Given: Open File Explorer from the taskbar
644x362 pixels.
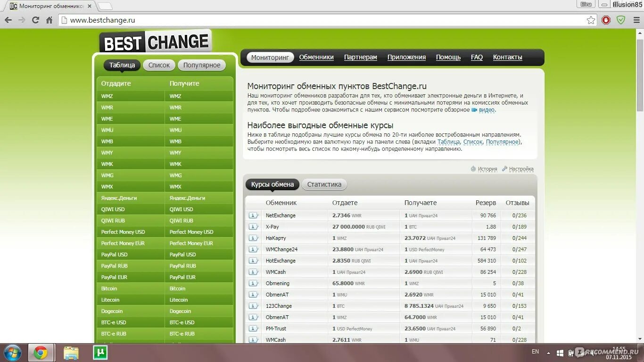Looking at the screenshot, I should point(71,353).
